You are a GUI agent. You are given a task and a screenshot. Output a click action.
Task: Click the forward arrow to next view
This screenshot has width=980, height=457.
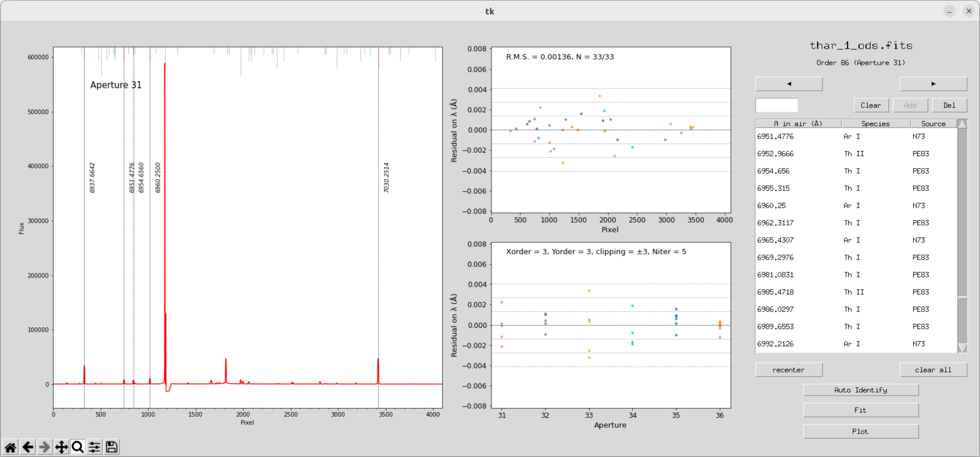pyautogui.click(x=44, y=447)
